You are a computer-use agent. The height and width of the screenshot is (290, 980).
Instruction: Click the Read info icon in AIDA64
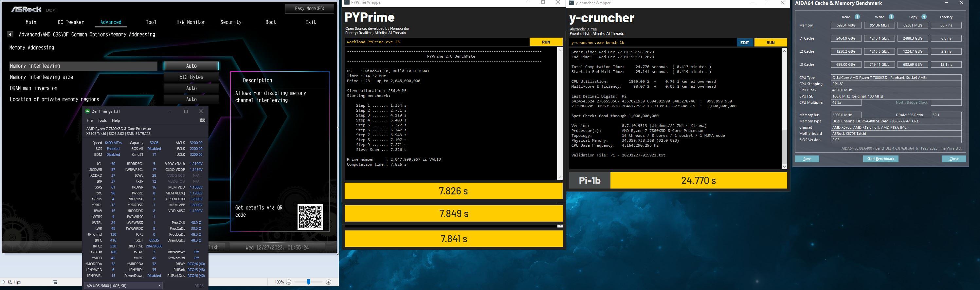click(x=857, y=17)
